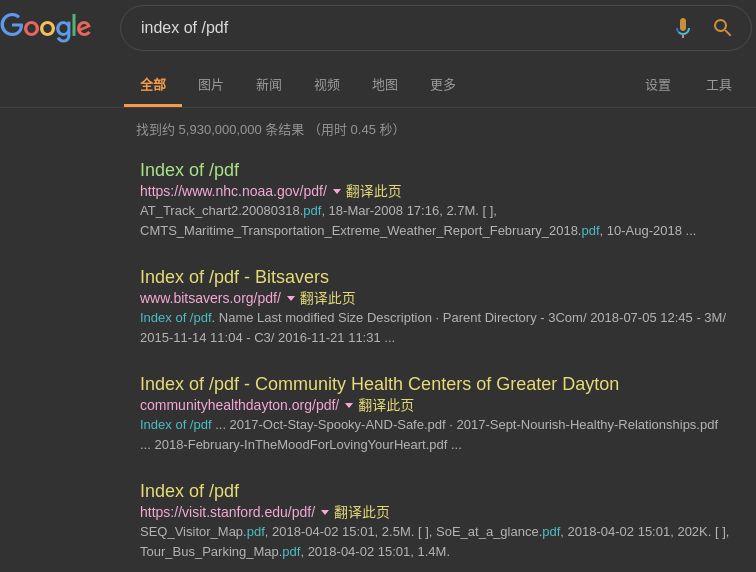
Task: Click 翻译此页 for the nhc.noaa.gov result
Action: click(x=373, y=191)
